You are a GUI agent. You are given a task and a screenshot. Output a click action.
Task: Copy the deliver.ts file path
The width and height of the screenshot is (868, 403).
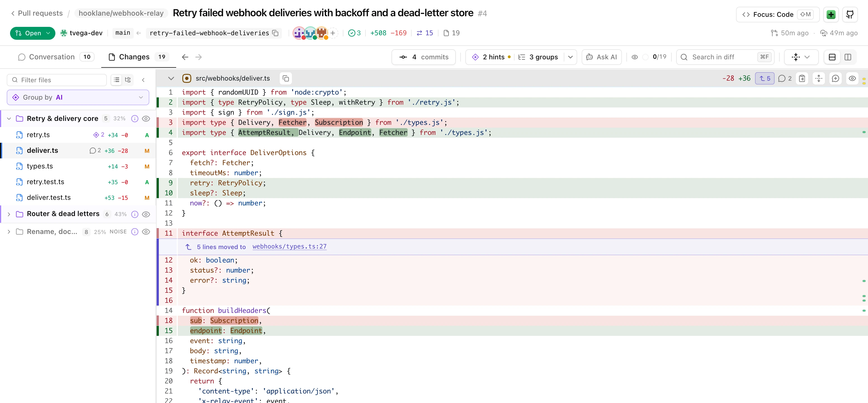pos(286,79)
